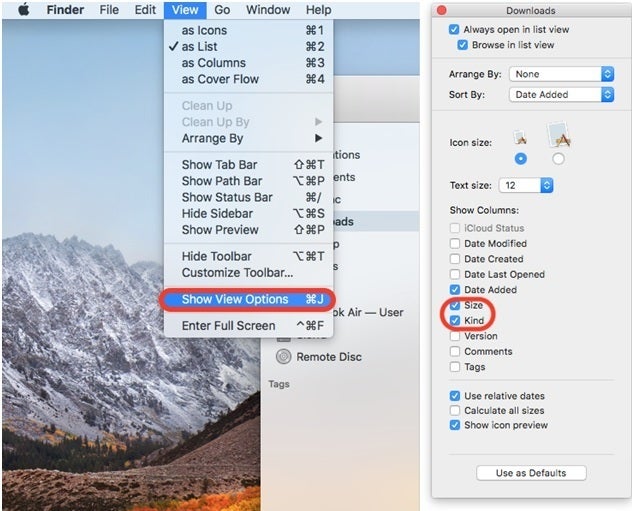Choose as List view

point(248,47)
